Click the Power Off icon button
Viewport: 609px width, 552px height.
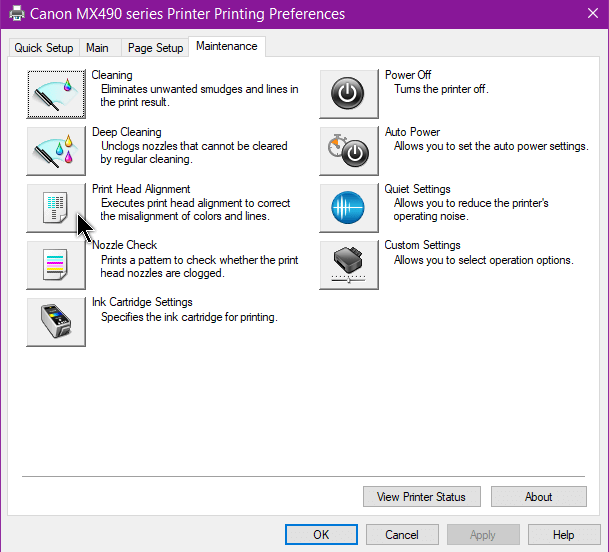click(349, 94)
